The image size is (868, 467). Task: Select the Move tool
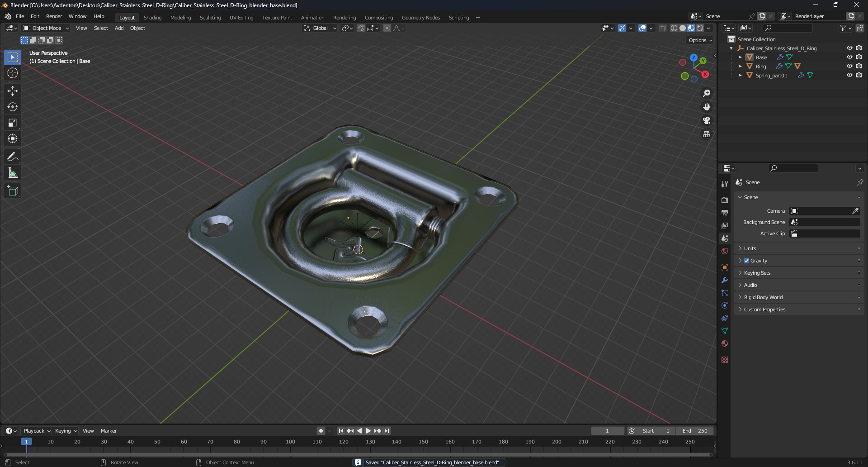13,91
